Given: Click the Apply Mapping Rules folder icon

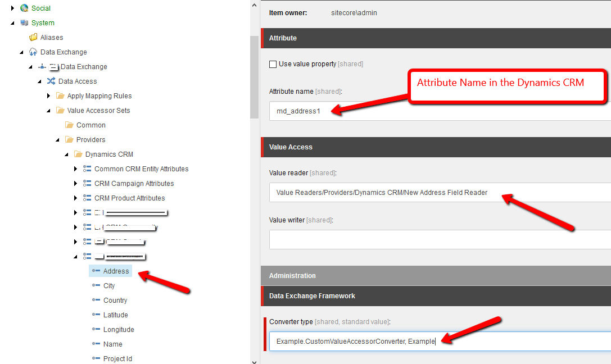Looking at the screenshot, I should (60, 95).
